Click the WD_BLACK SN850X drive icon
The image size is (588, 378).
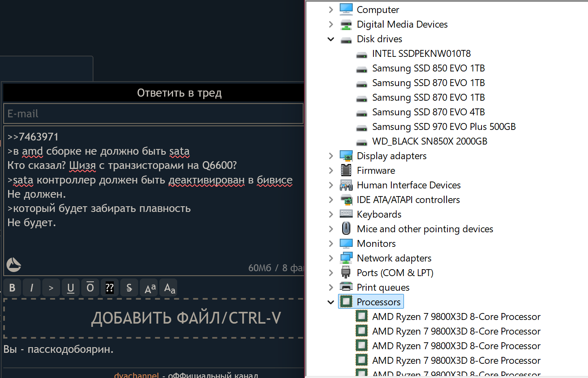(x=362, y=142)
